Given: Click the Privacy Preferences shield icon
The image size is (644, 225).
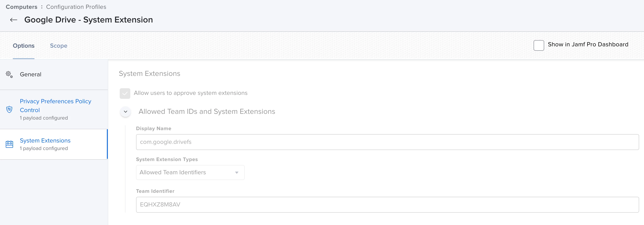Looking at the screenshot, I should [9, 109].
